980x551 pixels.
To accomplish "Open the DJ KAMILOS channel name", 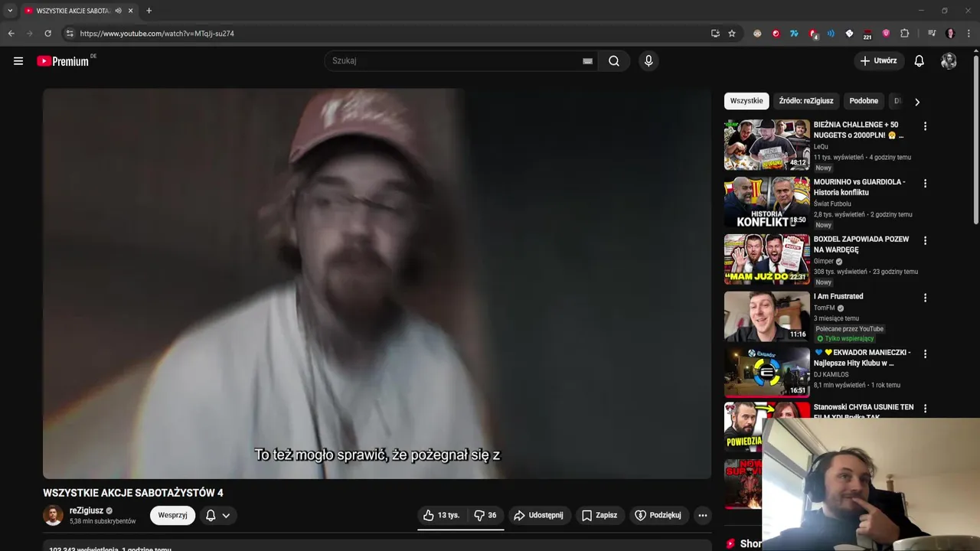I will click(831, 374).
